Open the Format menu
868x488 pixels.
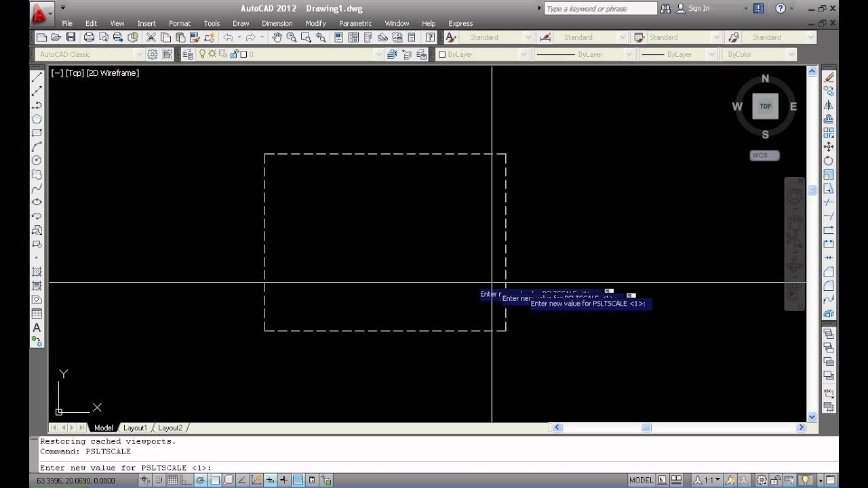[x=180, y=23]
